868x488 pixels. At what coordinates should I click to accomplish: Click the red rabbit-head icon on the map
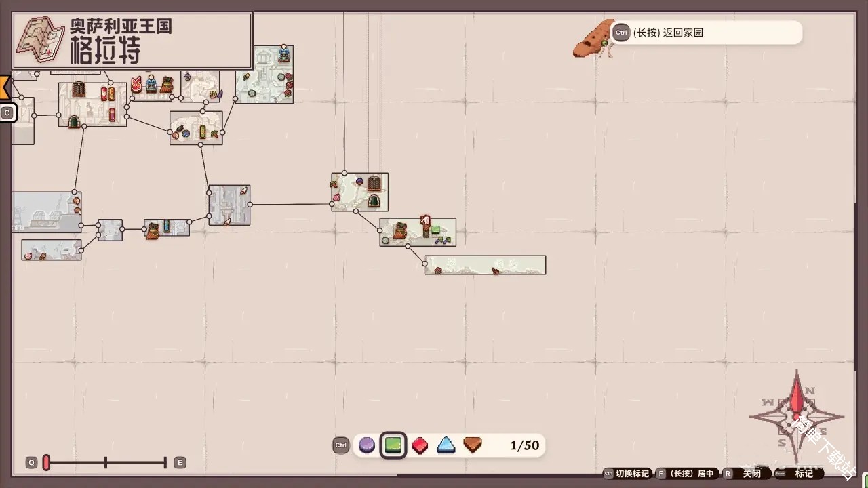136,84
